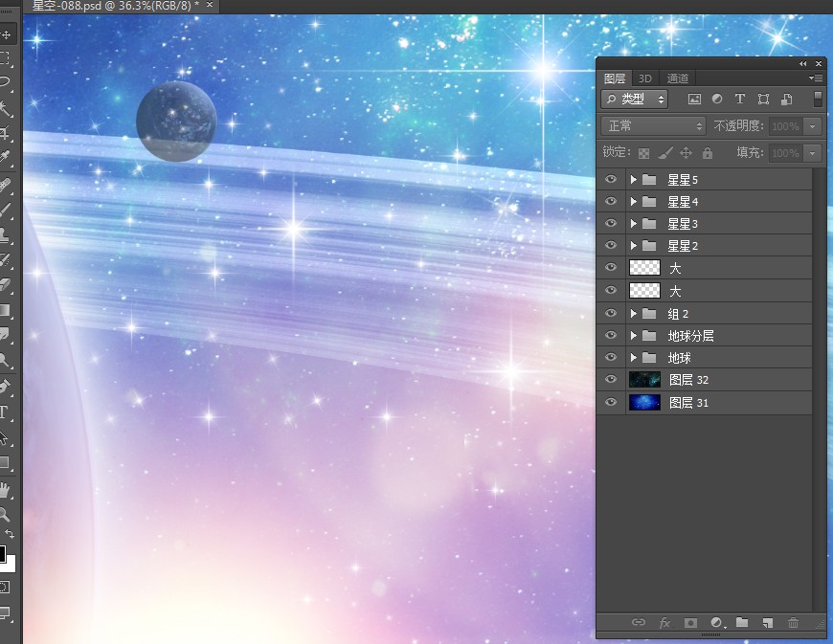Create a new layer group
833x644 pixels.
(x=742, y=622)
